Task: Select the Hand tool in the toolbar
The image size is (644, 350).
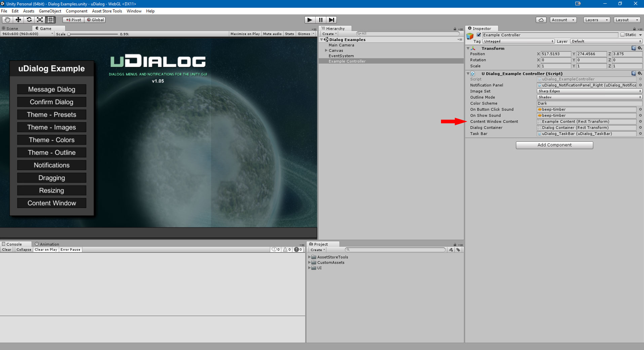Action: pos(7,20)
